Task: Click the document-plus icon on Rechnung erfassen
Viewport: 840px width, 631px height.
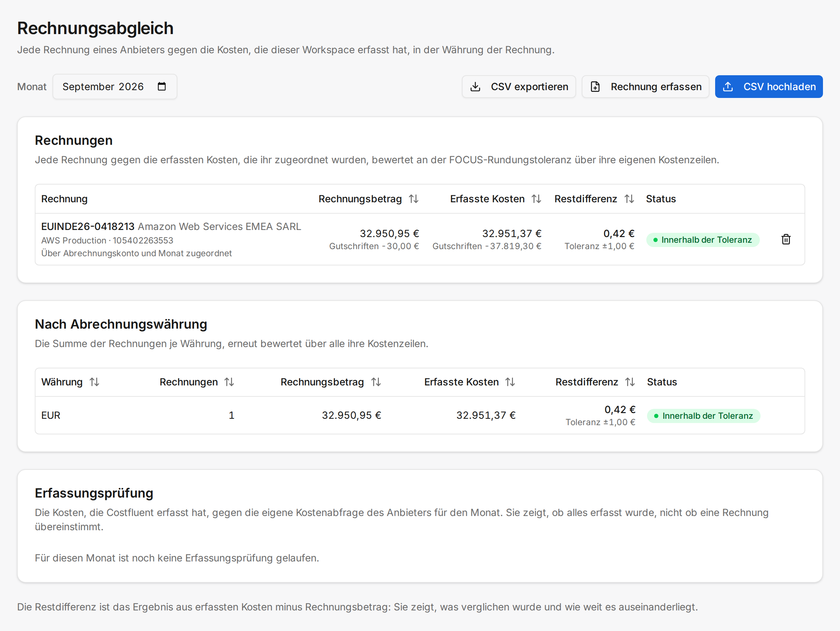Action: pyautogui.click(x=596, y=87)
